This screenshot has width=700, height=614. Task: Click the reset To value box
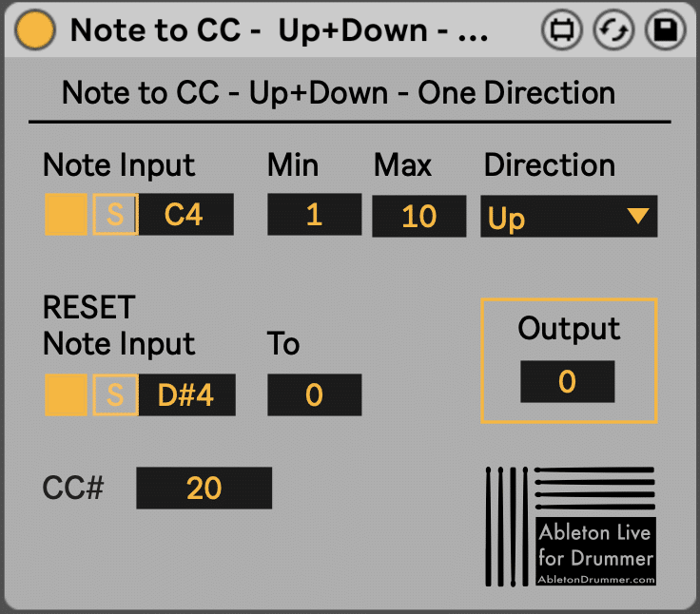pos(314,394)
